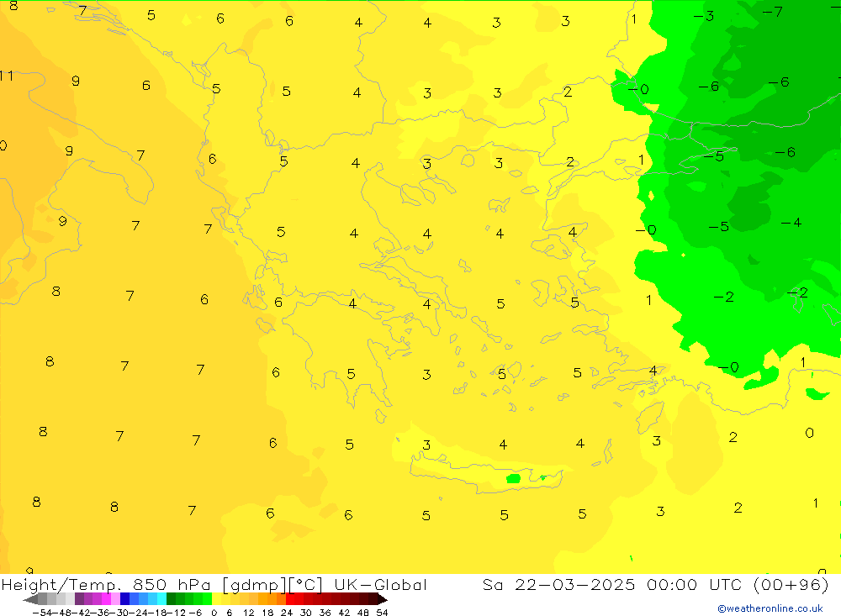The height and width of the screenshot is (616, 841).
Task: Pick the bright red swatch on the color scale
Action: [x=290, y=599]
